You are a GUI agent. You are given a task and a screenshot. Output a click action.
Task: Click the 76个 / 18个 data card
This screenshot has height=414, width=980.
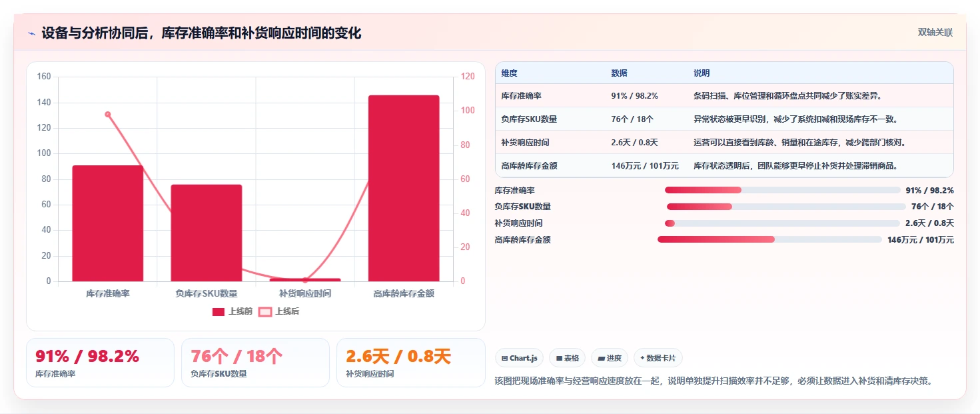tap(255, 363)
